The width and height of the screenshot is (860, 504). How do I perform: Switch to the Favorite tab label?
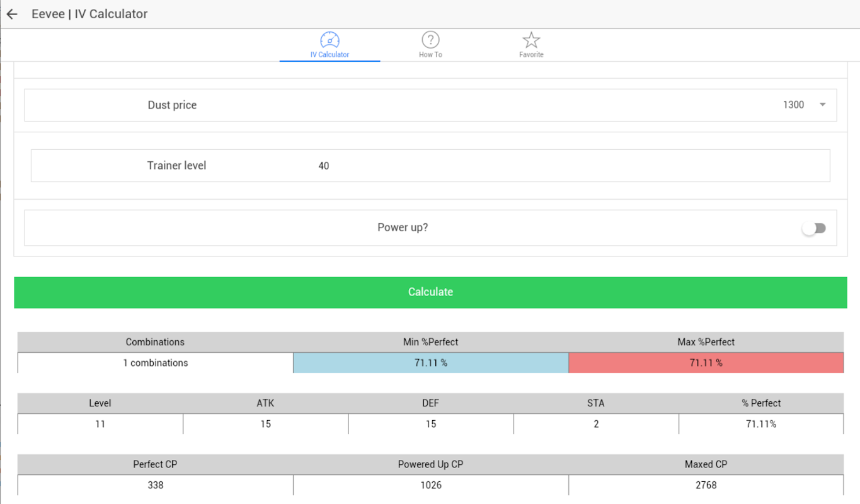point(531,55)
